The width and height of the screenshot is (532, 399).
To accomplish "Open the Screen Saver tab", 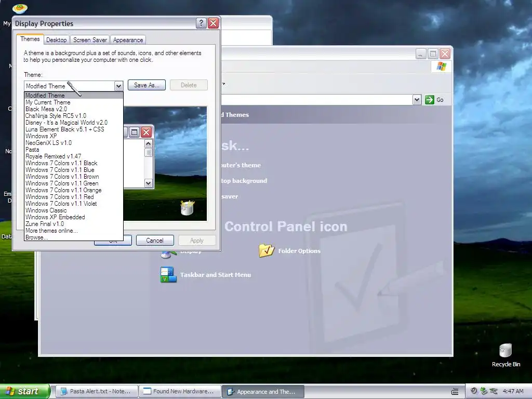I will click(90, 40).
